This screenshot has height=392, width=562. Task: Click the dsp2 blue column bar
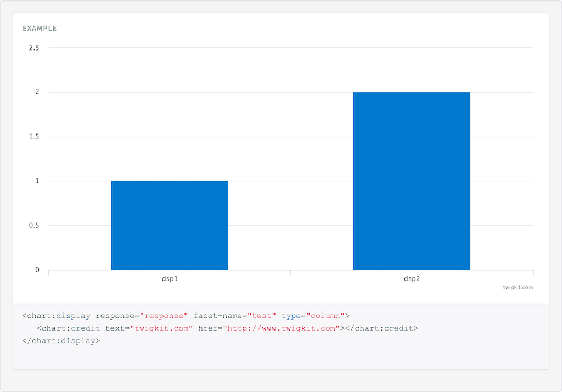(x=412, y=181)
